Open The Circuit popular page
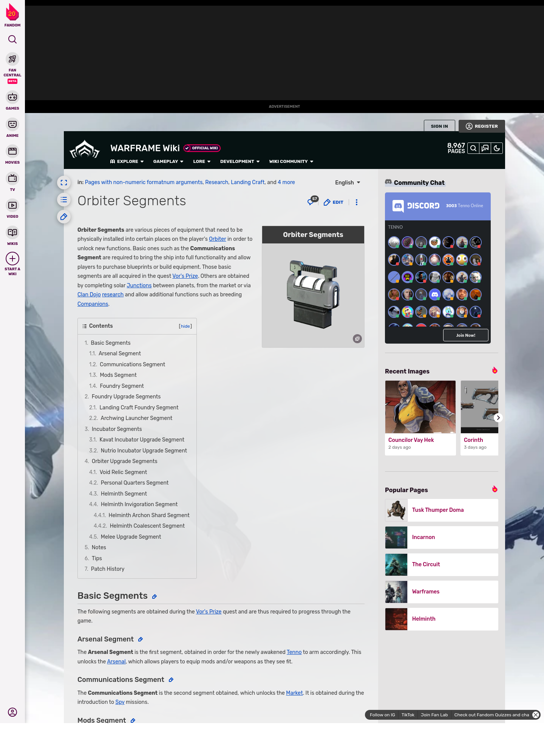 (442, 564)
